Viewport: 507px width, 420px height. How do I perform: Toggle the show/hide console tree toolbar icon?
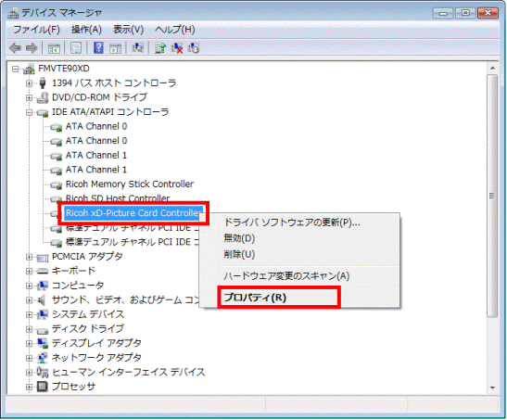pos(54,48)
